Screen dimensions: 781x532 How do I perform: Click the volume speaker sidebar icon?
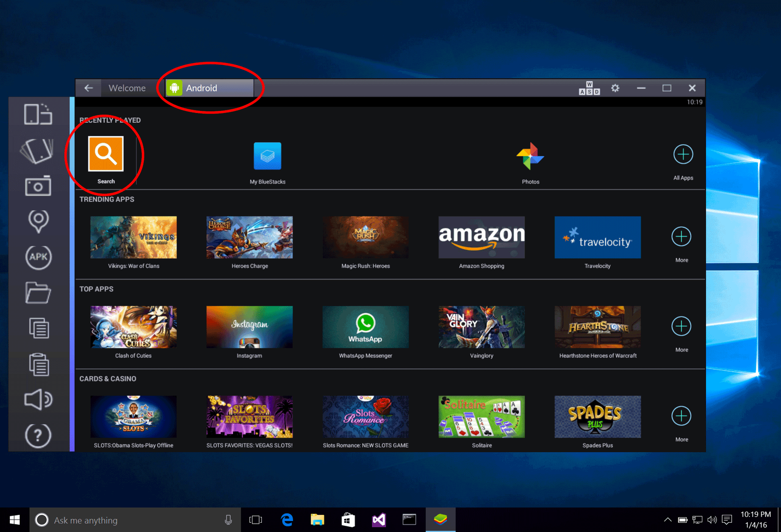pos(38,399)
